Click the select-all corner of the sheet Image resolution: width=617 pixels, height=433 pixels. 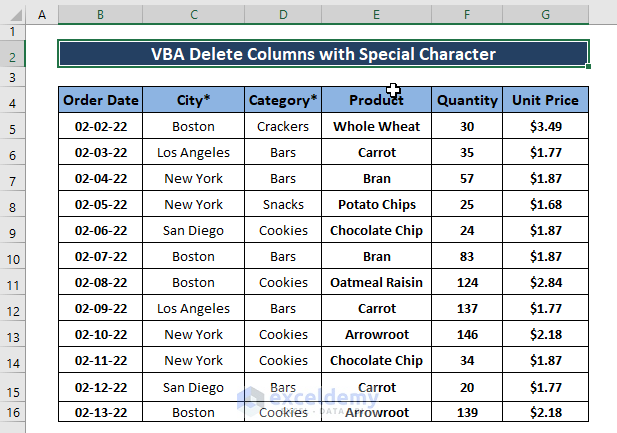12,15
